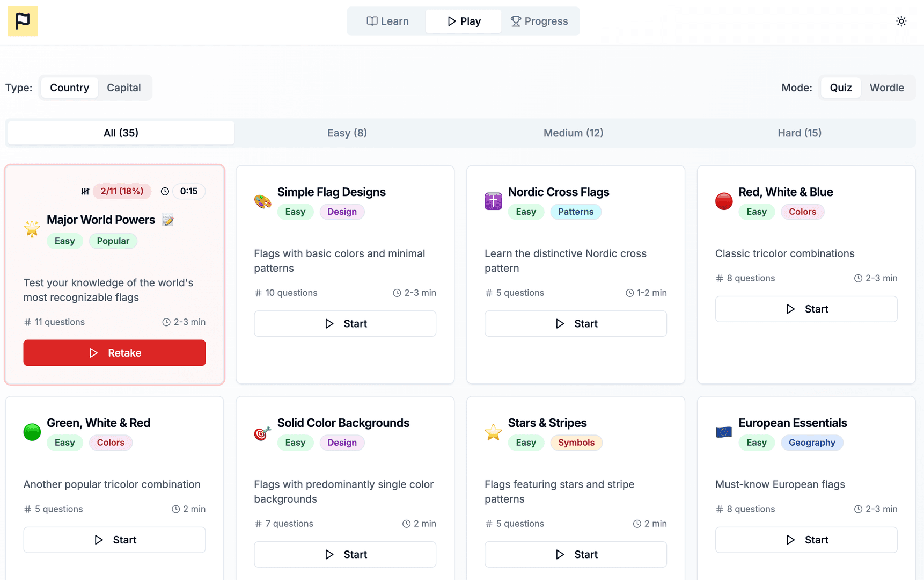
Task: Switch quiz type to Capital
Action: pyautogui.click(x=123, y=88)
